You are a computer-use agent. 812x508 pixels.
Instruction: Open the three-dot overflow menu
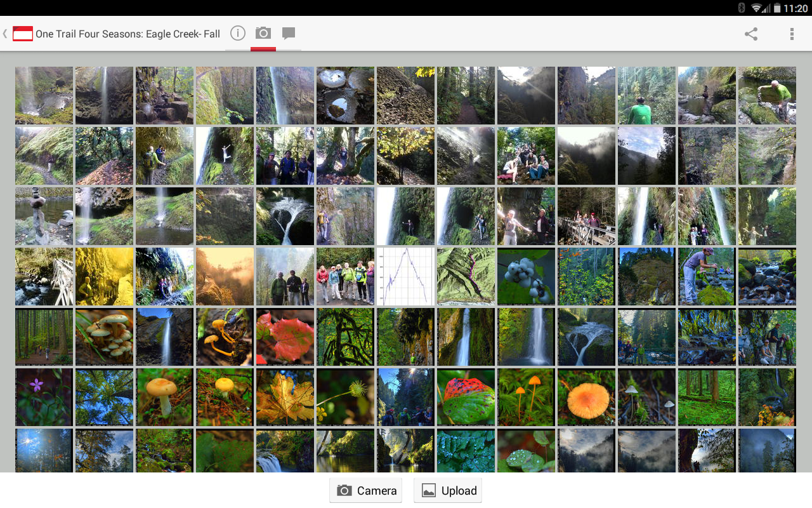pos(792,34)
